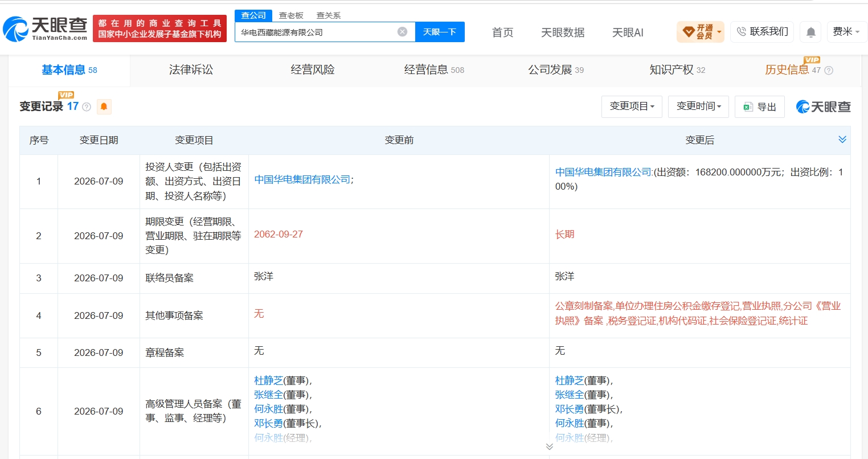This screenshot has width=868, height=459.
Task: Click 章程备案 in row 5
Action: [165, 353]
